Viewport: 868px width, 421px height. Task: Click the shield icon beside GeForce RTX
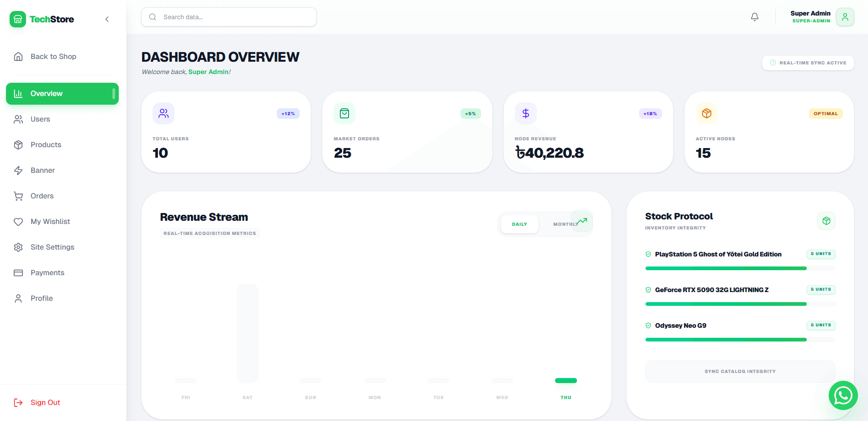(x=648, y=290)
